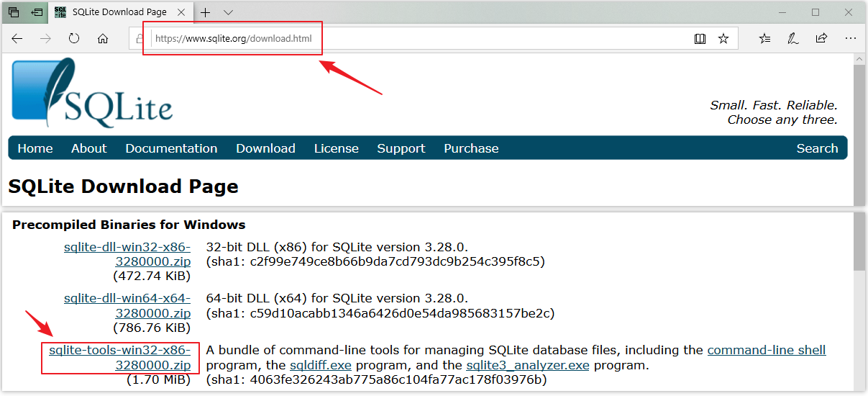Viewport: 868px width, 396px height.
Task: Click the set tabs aside icon
Action: [37, 12]
